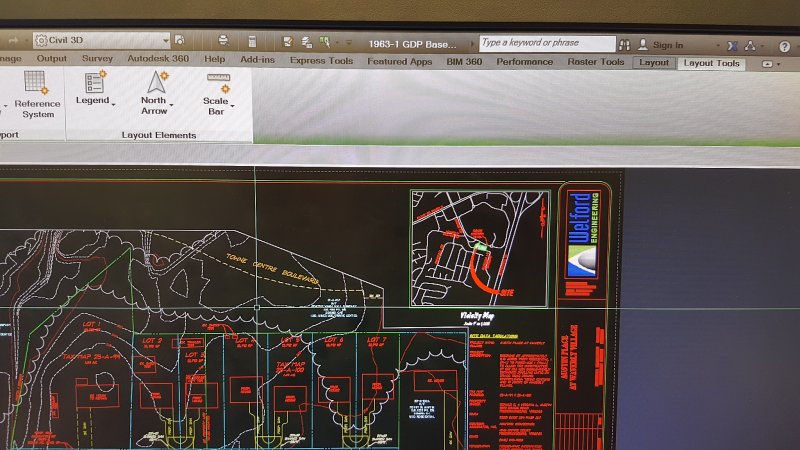This screenshot has width=800, height=450.
Task: Click the Vicinity Map viewport
Action: (x=480, y=248)
